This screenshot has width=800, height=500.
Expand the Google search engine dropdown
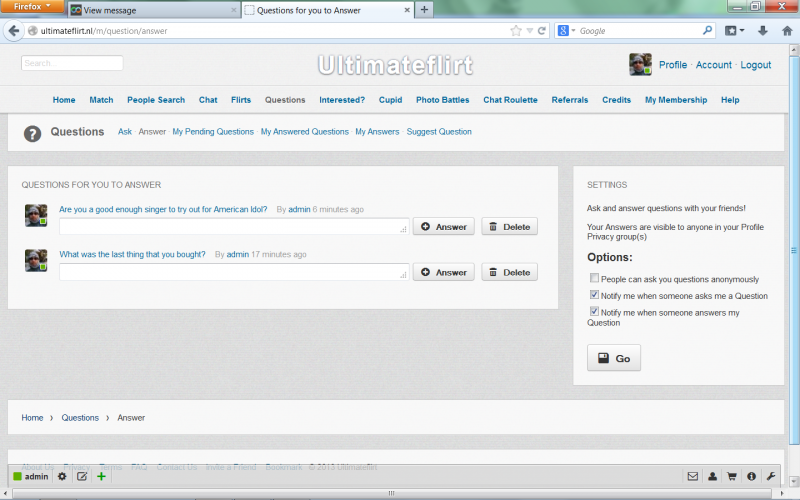tap(567, 31)
